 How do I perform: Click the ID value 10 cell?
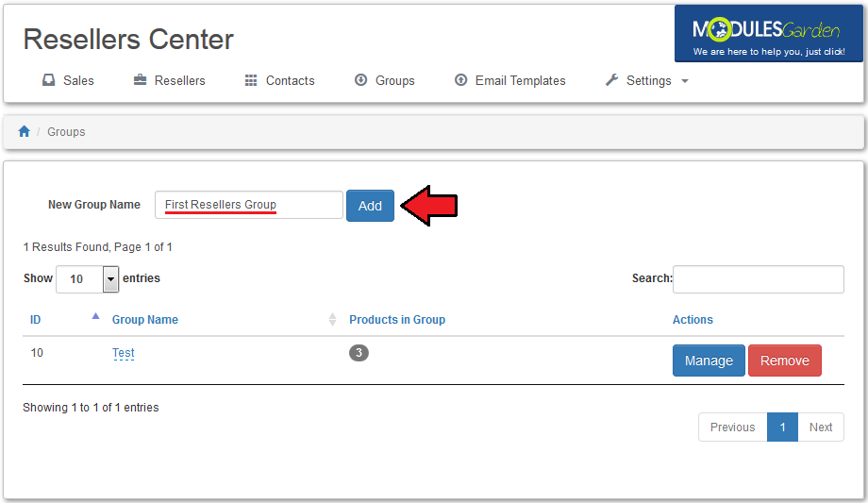click(x=37, y=353)
